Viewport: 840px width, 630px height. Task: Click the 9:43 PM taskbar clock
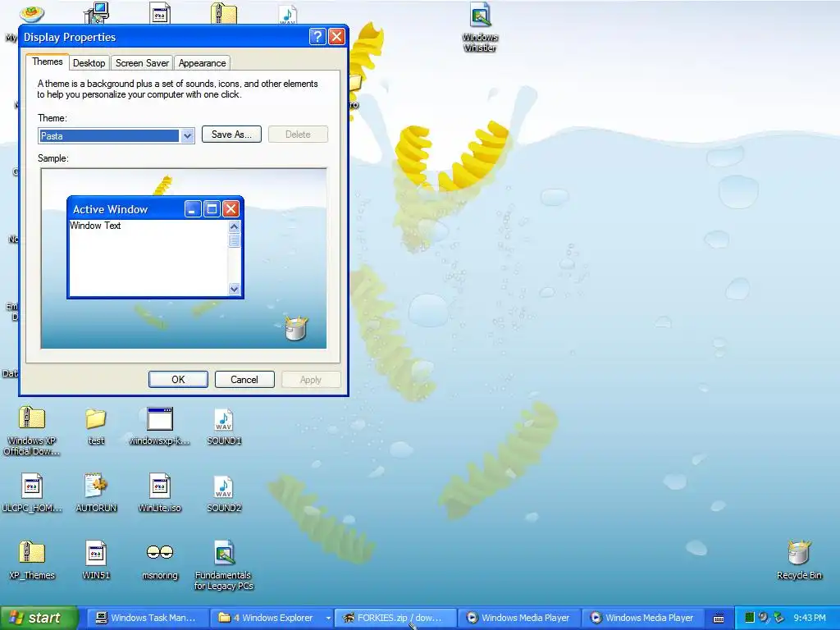[x=809, y=618]
